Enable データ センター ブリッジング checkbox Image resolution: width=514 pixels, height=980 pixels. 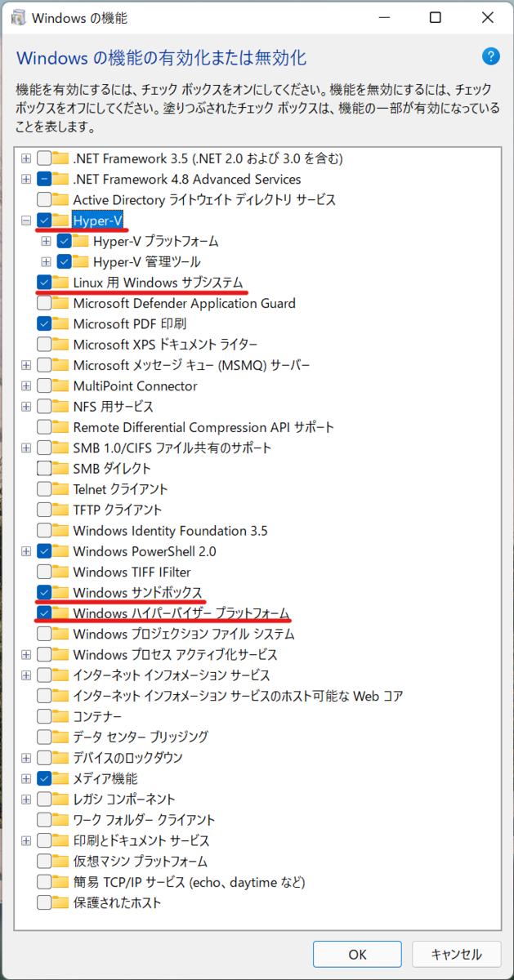click(x=44, y=737)
